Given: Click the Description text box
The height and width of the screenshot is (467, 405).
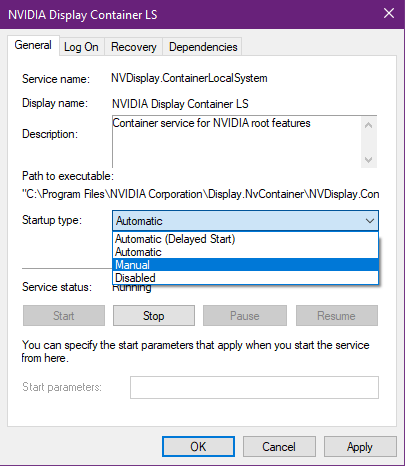Looking at the screenshot, I should [x=236, y=142].
